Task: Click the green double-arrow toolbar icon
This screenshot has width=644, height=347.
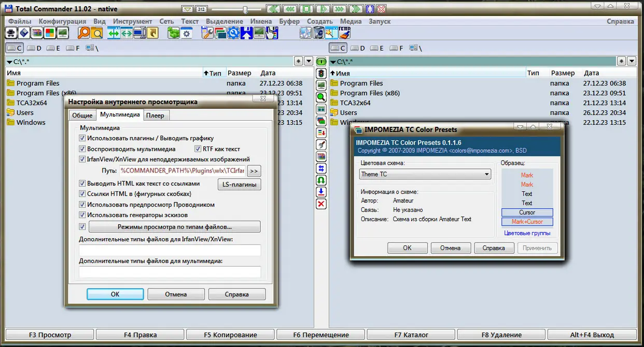Action: (126, 33)
